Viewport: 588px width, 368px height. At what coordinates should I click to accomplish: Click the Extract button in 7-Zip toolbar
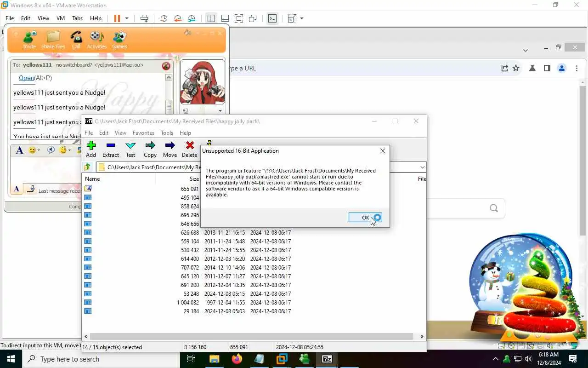coord(111,149)
